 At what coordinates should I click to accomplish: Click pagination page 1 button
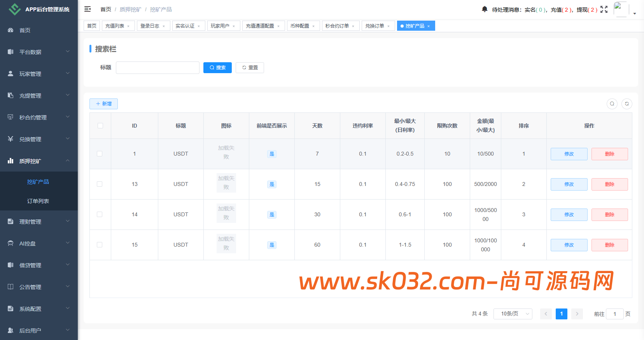[x=561, y=314]
